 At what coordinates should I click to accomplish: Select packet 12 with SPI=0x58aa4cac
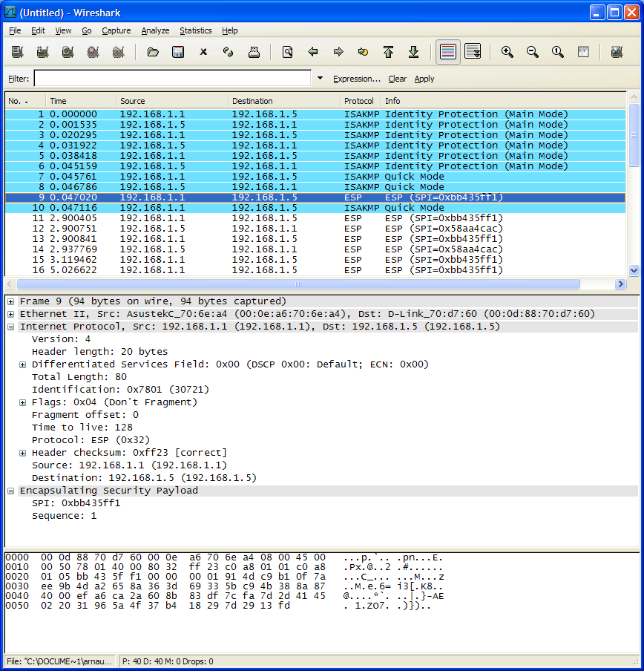315,229
